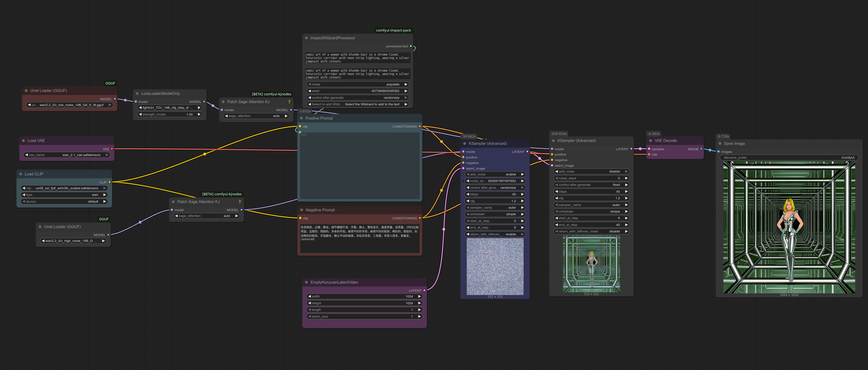Open the type dropdown showing wan
The image size is (868, 370).
click(64, 195)
